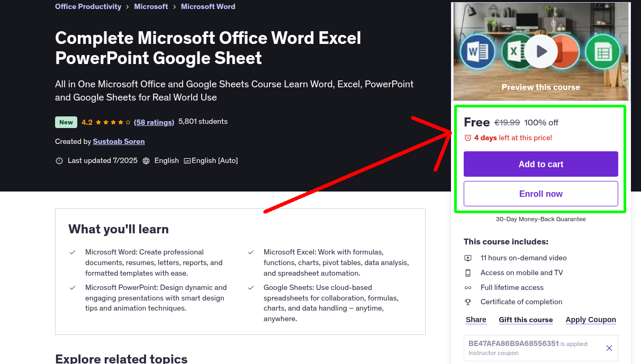Viewport: 641px width, 364px height.
Task: Click the New badge
Action: point(66,122)
